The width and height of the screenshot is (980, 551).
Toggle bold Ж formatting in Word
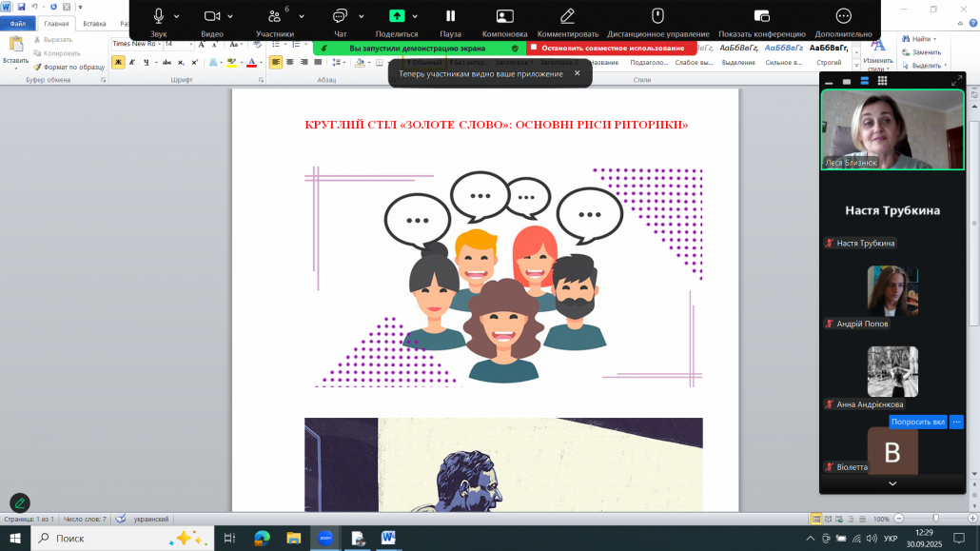tap(118, 62)
